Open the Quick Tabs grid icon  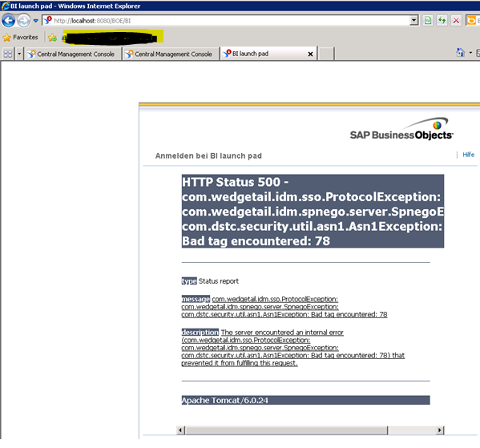click(x=8, y=54)
